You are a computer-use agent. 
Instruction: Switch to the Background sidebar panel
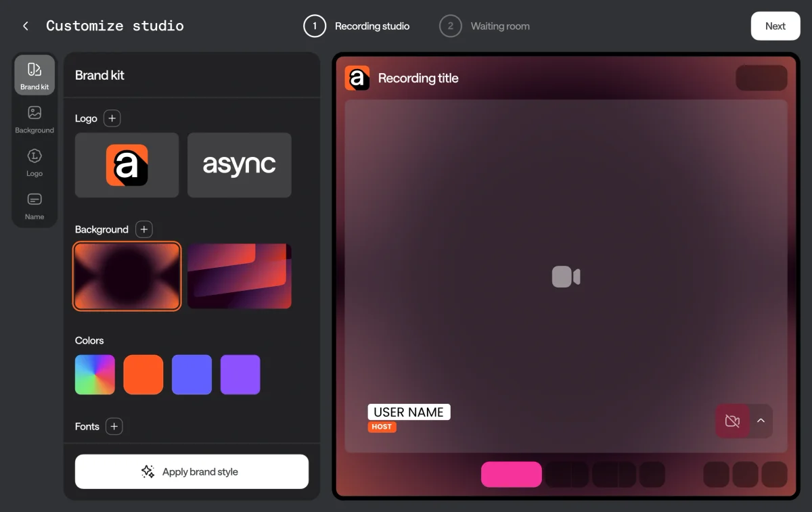(34, 118)
